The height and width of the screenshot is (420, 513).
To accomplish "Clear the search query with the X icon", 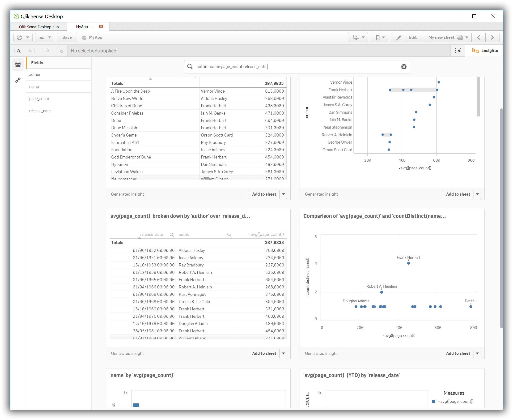I will coord(404,67).
